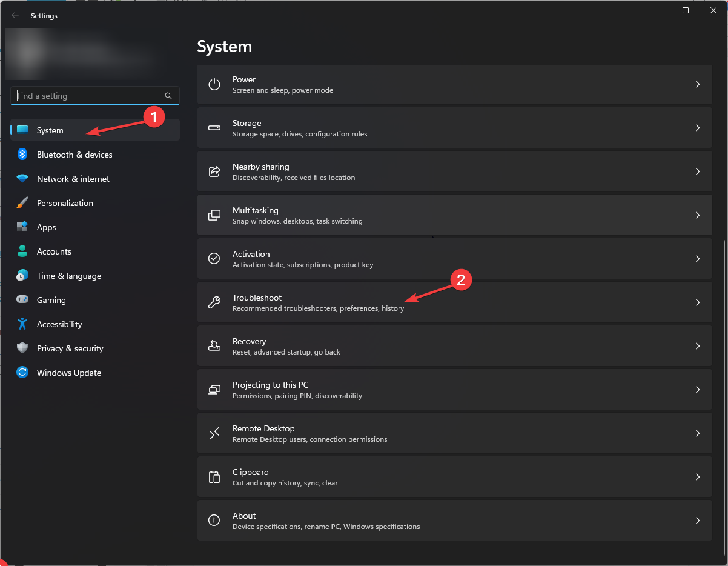The image size is (728, 566).
Task: Click the Personalization paintbrush icon
Action: coord(22,203)
